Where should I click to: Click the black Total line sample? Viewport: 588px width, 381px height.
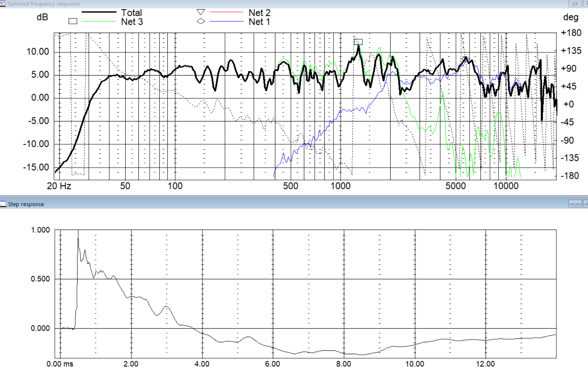pos(99,12)
